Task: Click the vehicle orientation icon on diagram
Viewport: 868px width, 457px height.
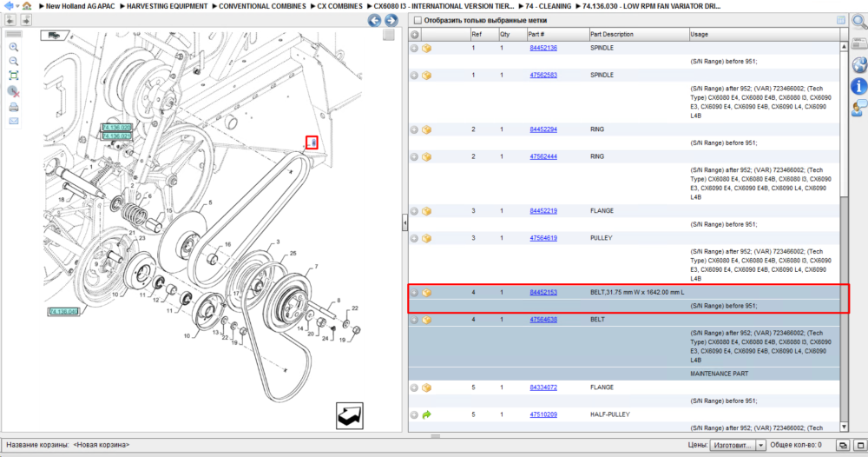Action: pos(54,36)
